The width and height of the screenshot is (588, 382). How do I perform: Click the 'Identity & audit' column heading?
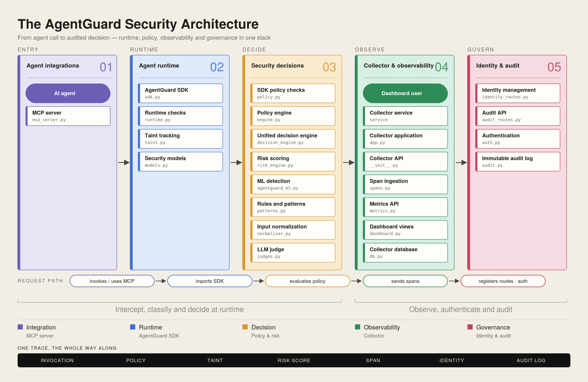click(498, 66)
